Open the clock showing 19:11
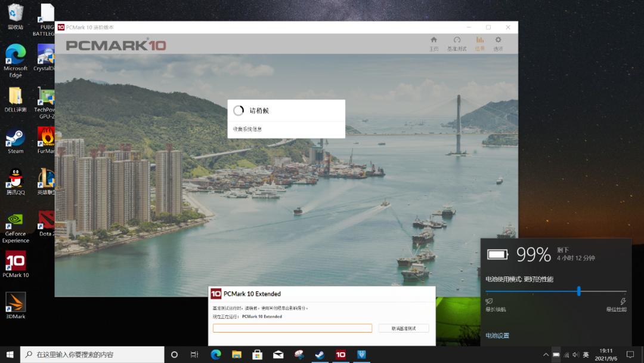The height and width of the screenshot is (363, 644). coord(606,355)
